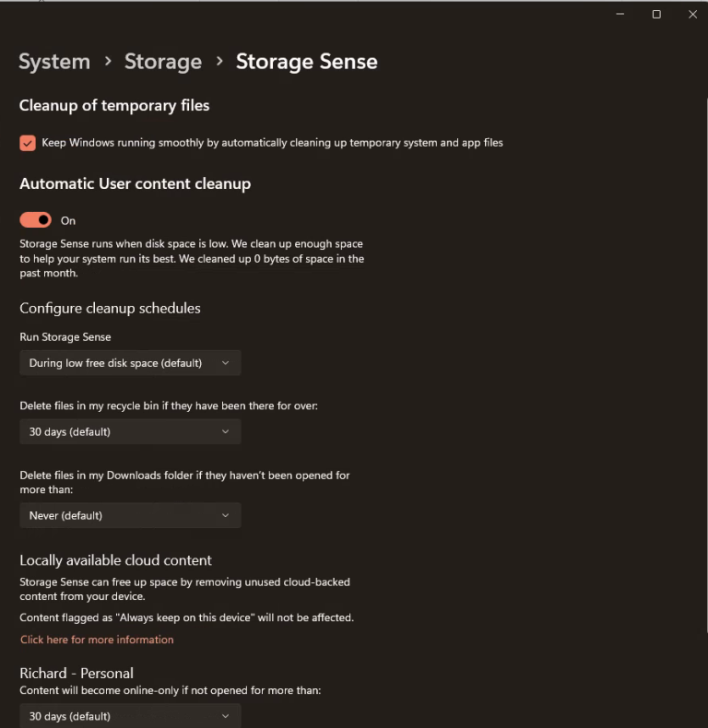The height and width of the screenshot is (728, 708).
Task: Click the 'On' label beside the toggle
Action: pyautogui.click(x=68, y=220)
